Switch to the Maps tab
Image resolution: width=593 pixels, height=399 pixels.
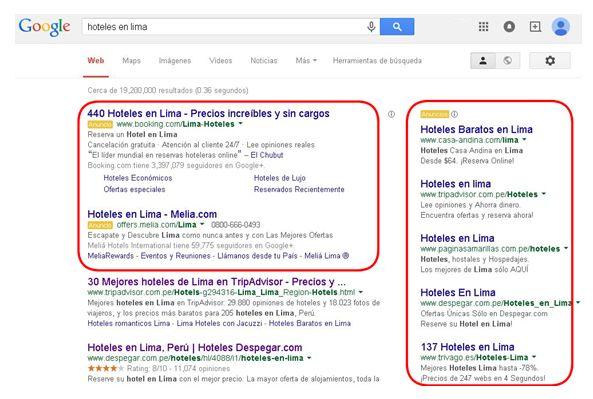click(x=131, y=61)
